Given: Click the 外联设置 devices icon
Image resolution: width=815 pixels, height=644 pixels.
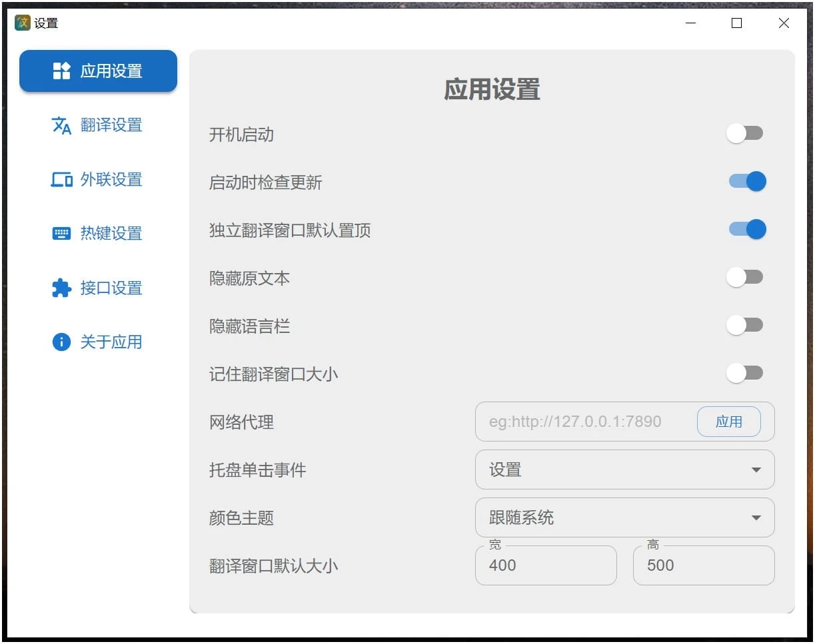Looking at the screenshot, I should point(61,180).
